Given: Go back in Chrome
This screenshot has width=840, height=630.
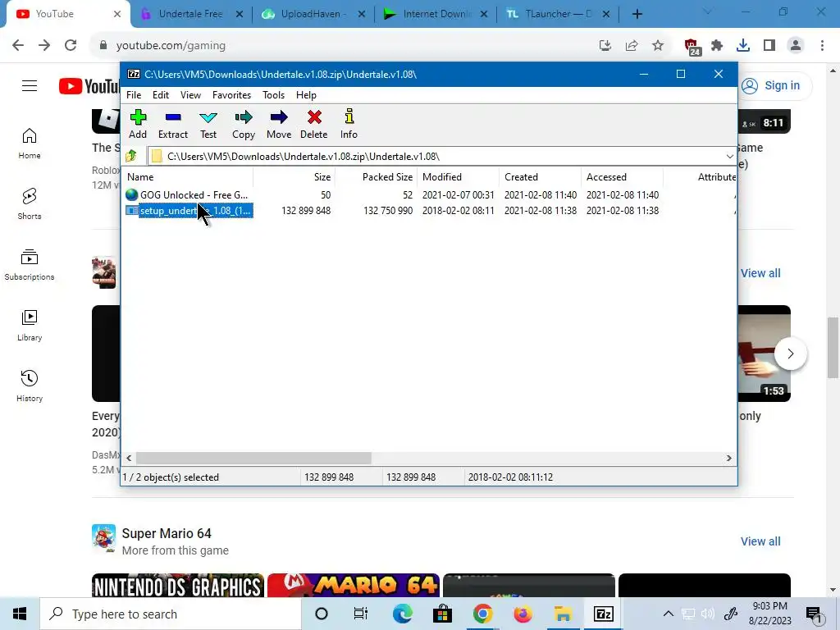Looking at the screenshot, I should pos(18,46).
